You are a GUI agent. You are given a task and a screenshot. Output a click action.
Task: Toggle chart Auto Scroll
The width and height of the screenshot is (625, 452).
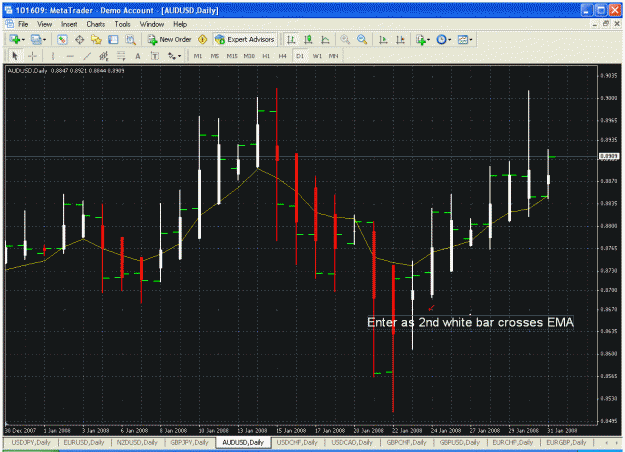coord(383,39)
